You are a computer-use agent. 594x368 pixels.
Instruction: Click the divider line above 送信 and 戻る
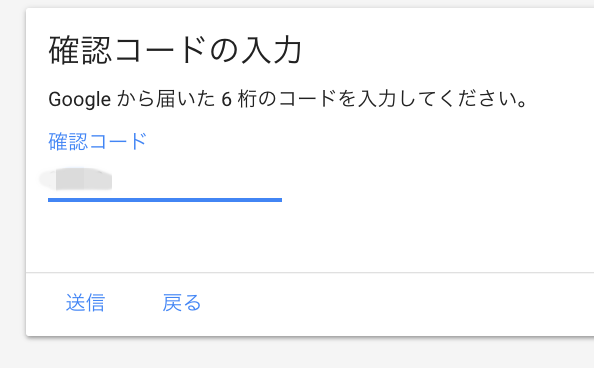point(310,272)
